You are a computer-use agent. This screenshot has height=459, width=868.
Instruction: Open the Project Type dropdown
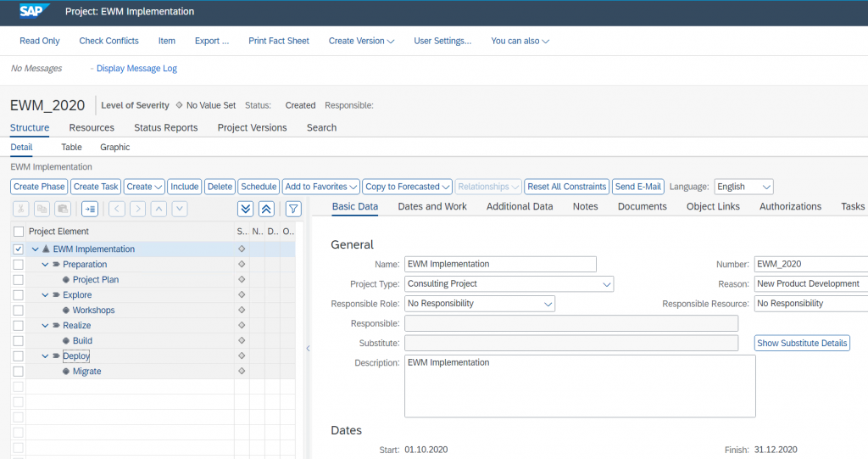607,284
